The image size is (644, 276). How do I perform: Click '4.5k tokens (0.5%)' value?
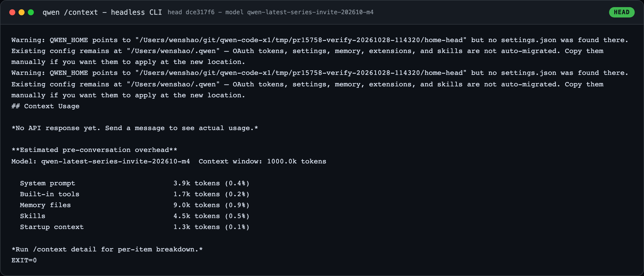pos(211,216)
